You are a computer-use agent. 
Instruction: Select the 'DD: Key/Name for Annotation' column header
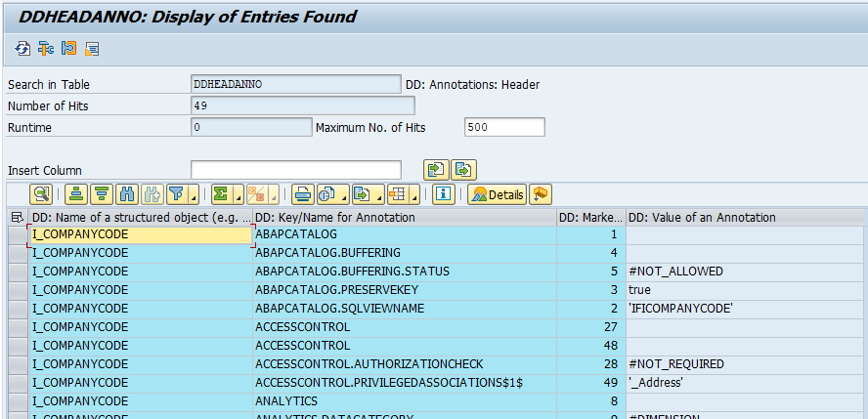pyautogui.click(x=405, y=217)
